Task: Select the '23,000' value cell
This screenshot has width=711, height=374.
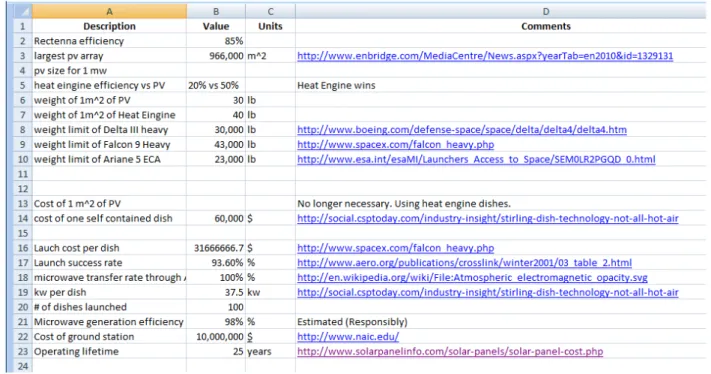Action: pos(216,159)
